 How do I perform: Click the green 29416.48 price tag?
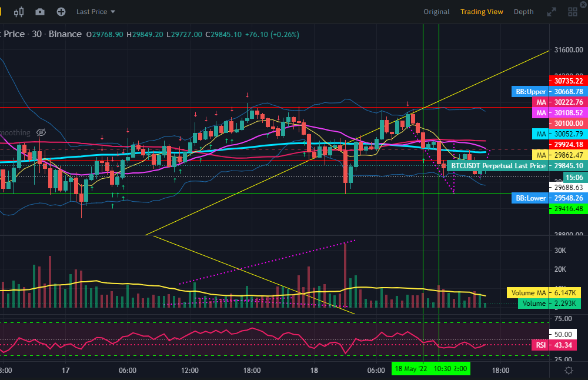point(569,209)
